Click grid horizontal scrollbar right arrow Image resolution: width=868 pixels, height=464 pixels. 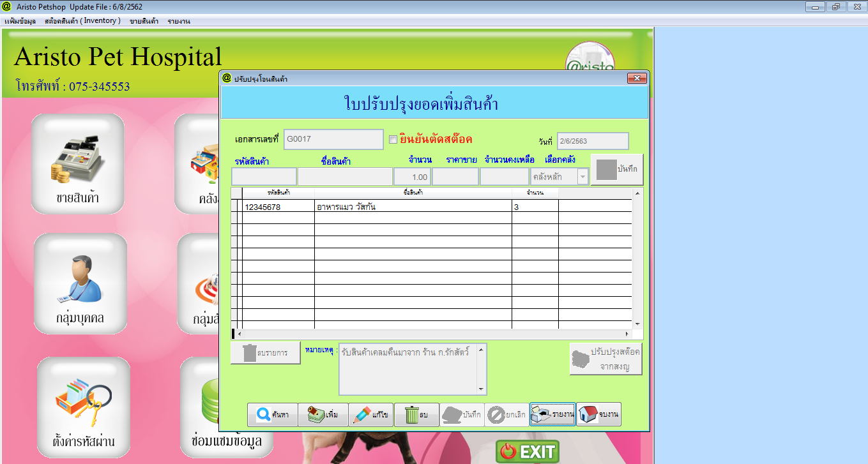[627, 334]
